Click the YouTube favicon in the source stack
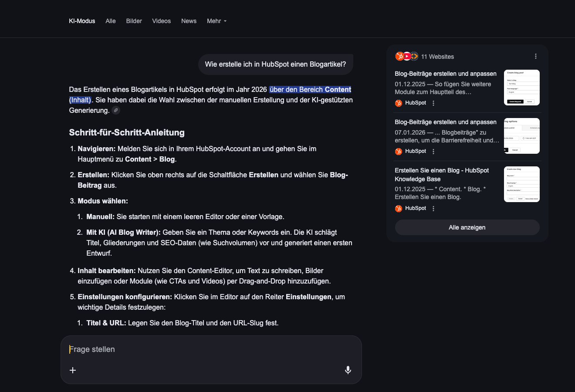The width and height of the screenshot is (575, 392). click(406, 56)
